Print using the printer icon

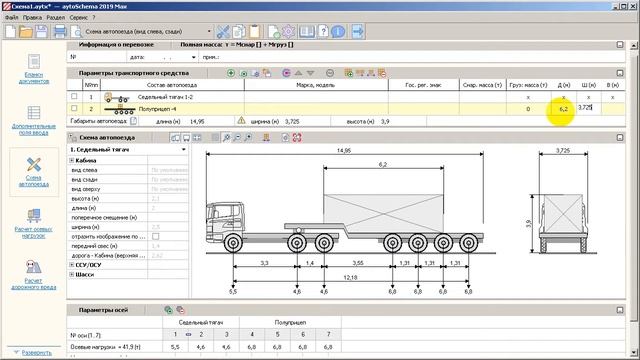point(60,31)
